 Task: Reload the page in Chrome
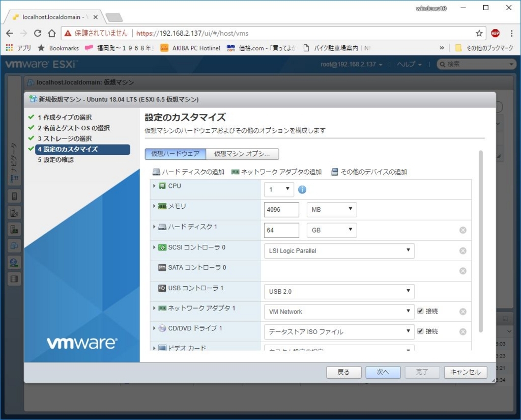38,33
